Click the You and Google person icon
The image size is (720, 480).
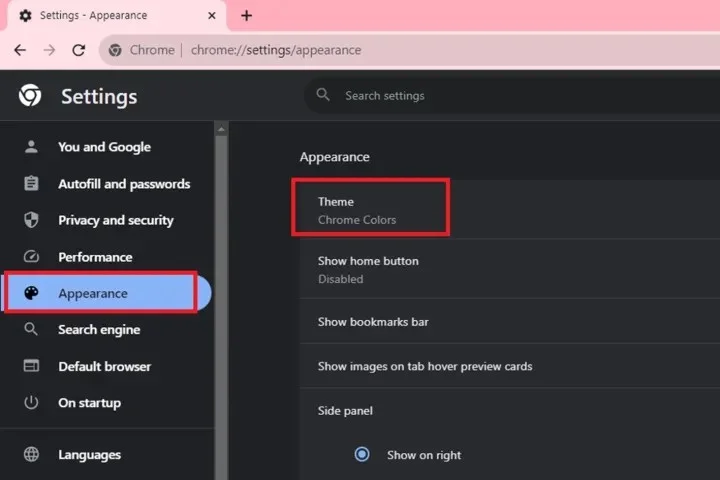pos(31,147)
